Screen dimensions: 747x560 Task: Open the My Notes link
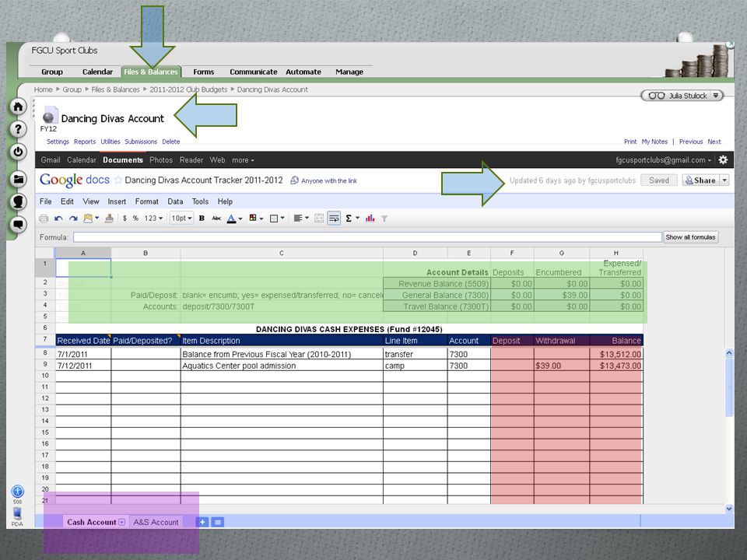point(654,142)
